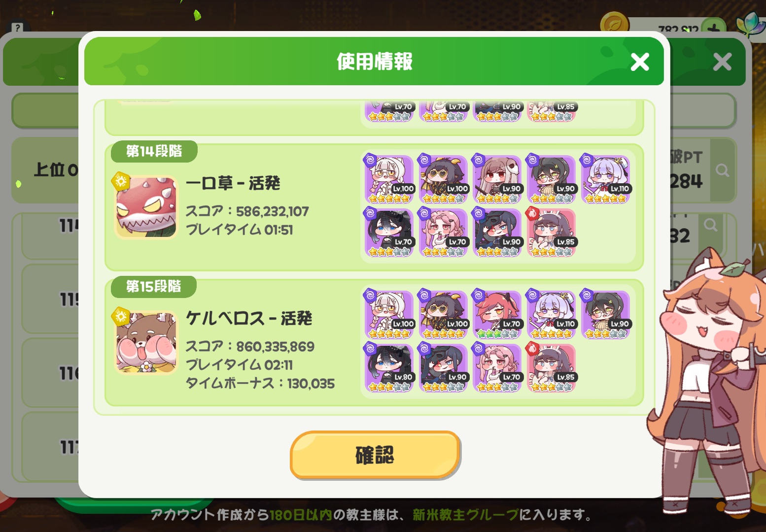The image size is (766, 532).
Task: Select the 一口草 boss portrait
Action: point(146,207)
